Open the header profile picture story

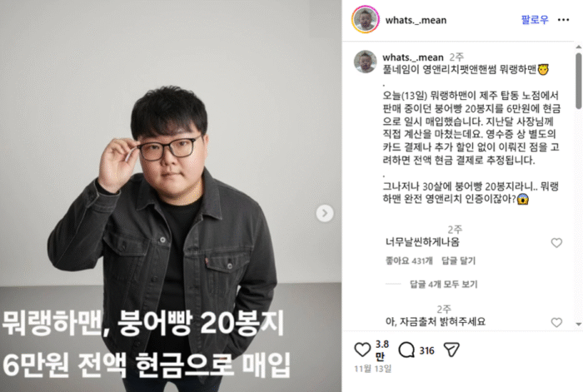(x=366, y=19)
